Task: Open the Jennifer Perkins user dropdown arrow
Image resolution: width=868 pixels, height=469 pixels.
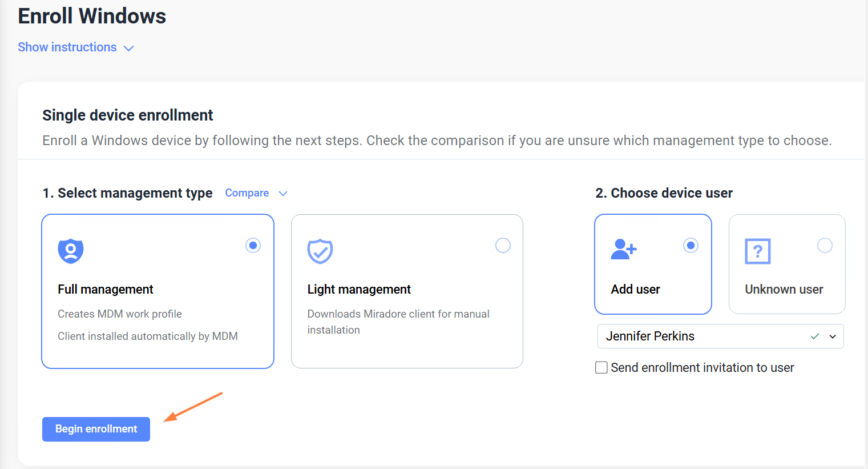Action: tap(833, 336)
